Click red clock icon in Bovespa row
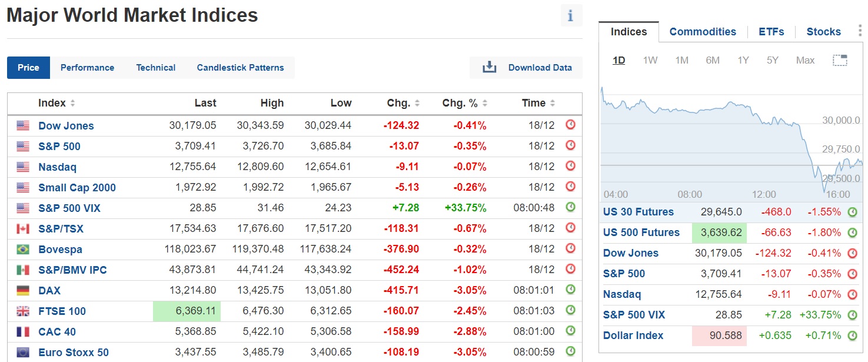 pyautogui.click(x=570, y=248)
